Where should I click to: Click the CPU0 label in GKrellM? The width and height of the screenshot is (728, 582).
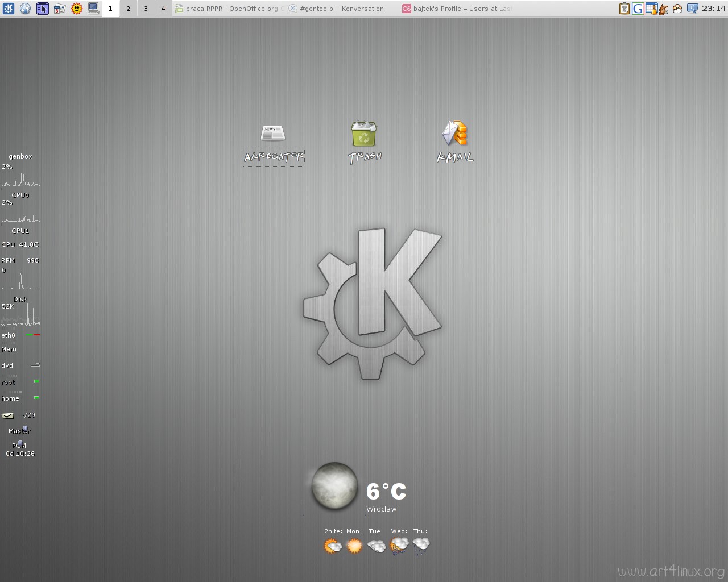coord(20,195)
